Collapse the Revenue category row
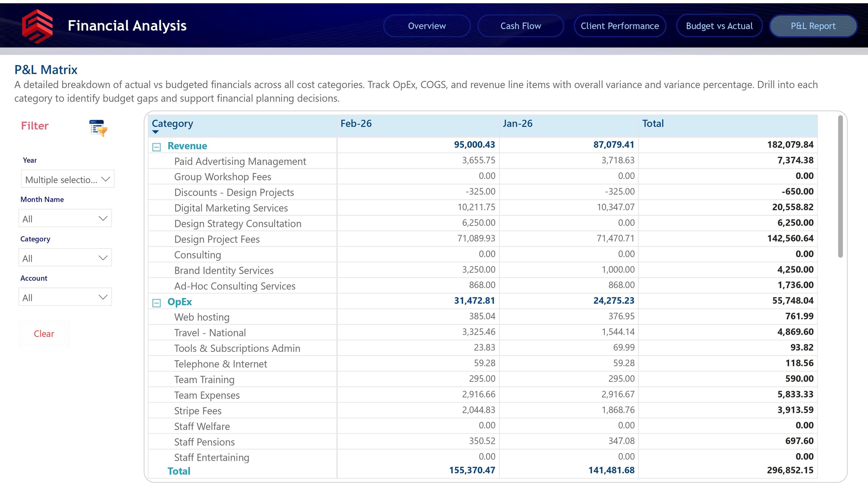This screenshot has height=495, width=868. 157,147
